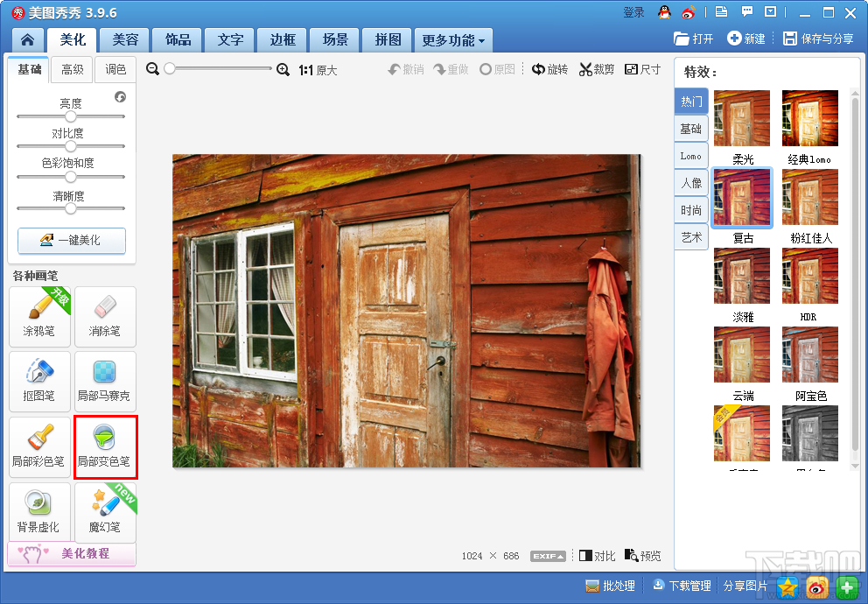This screenshot has height=604, width=868.
Task: Open 批处理 batch processing
Action: coord(610,586)
